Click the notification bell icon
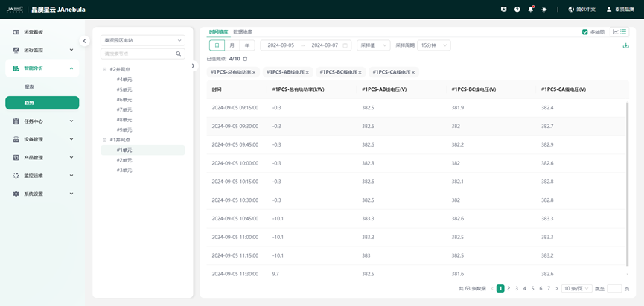 click(531, 10)
